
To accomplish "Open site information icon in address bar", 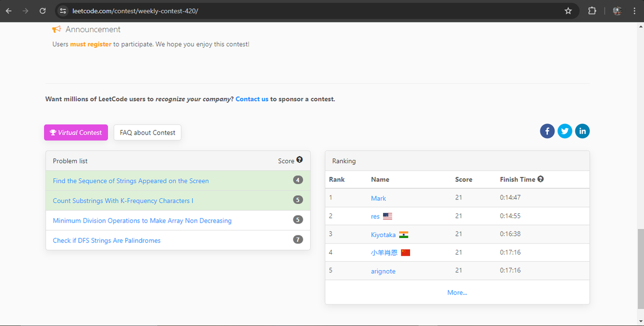I will tap(63, 11).
